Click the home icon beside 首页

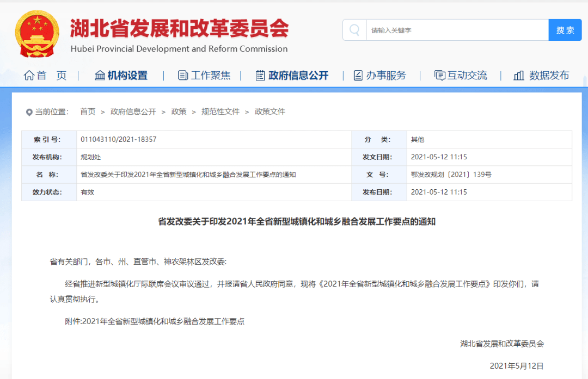[29, 75]
